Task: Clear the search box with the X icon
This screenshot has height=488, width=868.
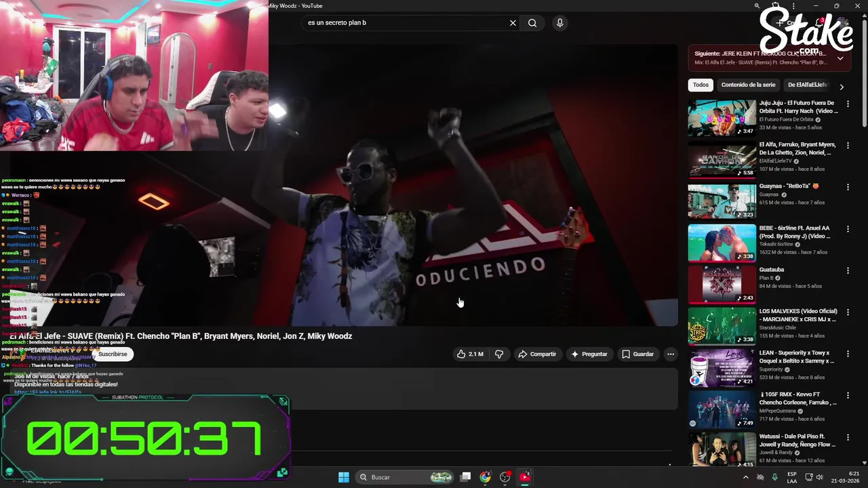Action: (513, 23)
